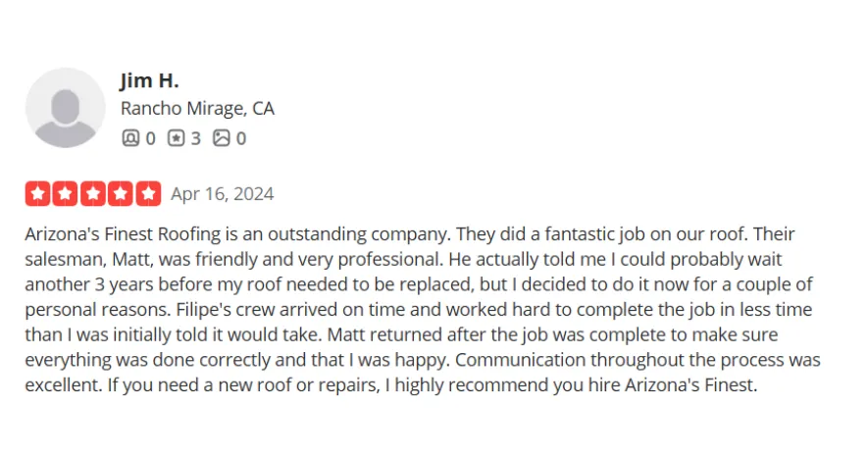Open the Jim H. reviewer name

[149, 80]
